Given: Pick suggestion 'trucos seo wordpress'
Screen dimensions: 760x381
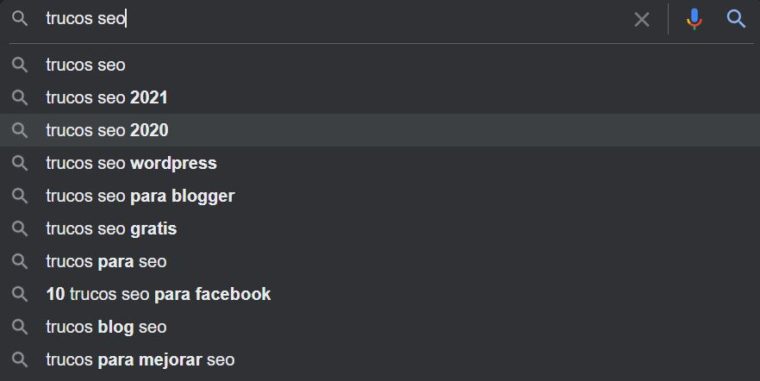Looking at the screenshot, I should coord(380,163).
